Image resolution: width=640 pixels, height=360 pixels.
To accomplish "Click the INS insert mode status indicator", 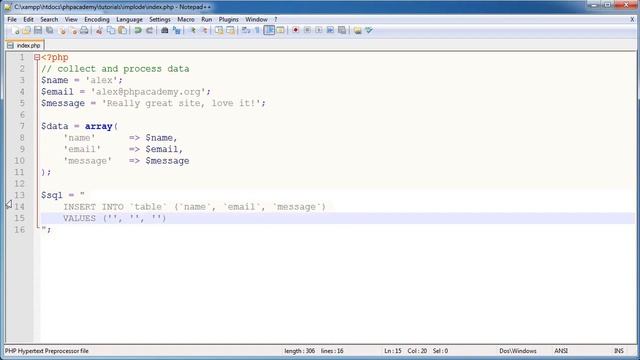I will coord(619,351).
